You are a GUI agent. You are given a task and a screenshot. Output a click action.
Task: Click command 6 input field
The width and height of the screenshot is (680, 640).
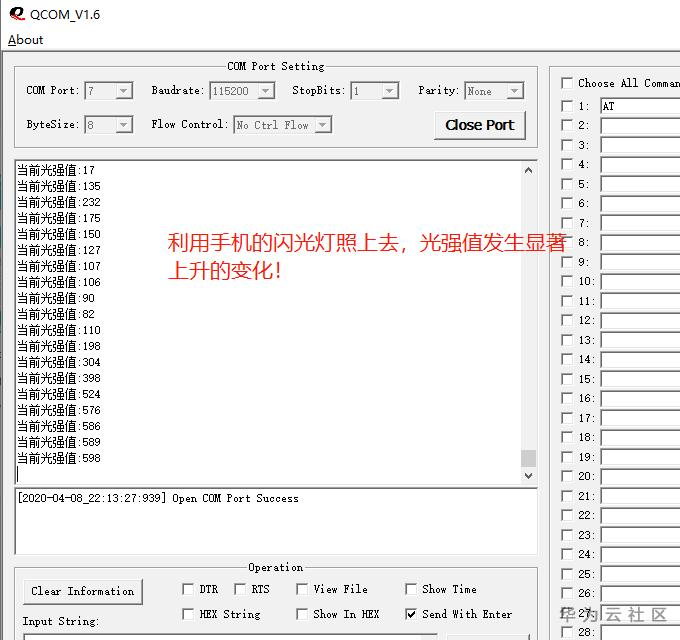tap(640, 203)
